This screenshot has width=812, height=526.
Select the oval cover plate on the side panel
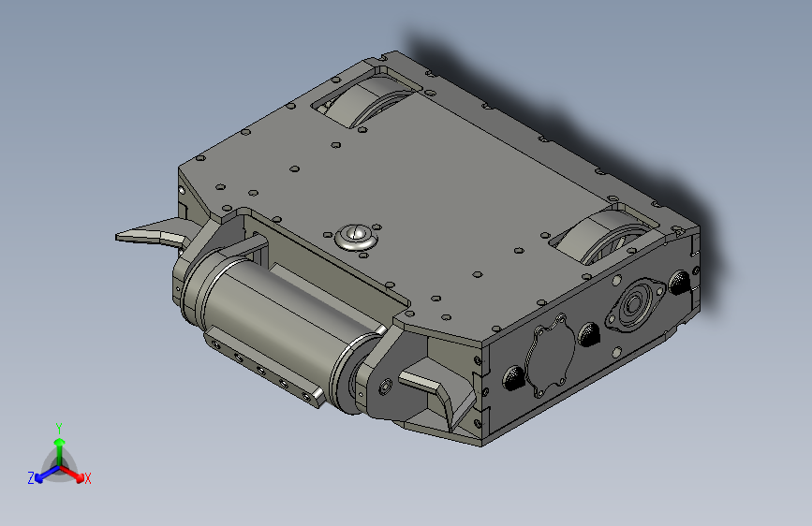tap(551, 356)
